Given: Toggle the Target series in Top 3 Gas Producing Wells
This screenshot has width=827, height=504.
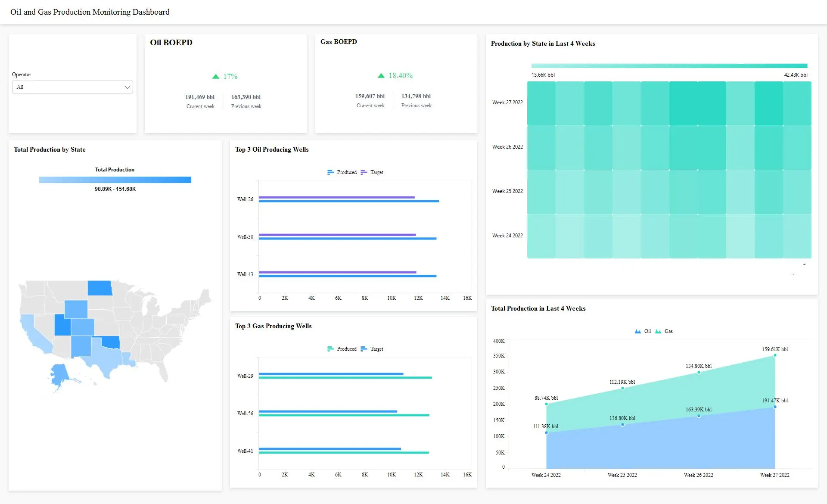Looking at the screenshot, I should click(x=364, y=348).
